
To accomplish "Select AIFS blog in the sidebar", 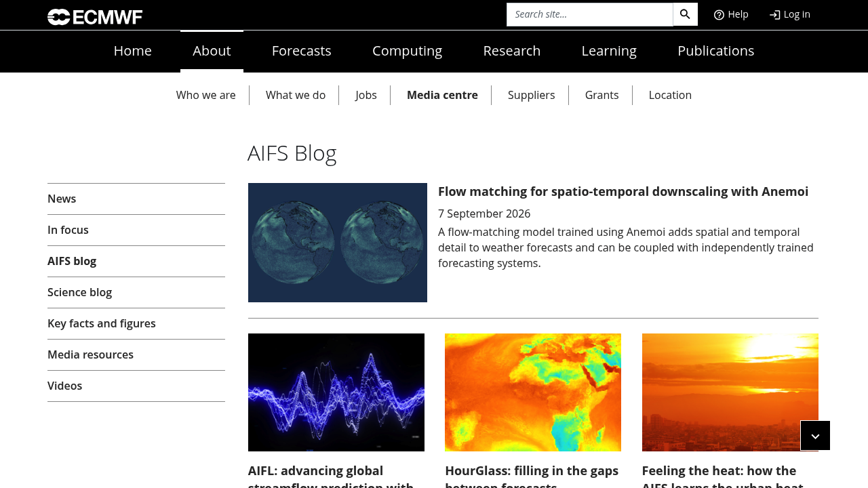I will tap(136, 261).
